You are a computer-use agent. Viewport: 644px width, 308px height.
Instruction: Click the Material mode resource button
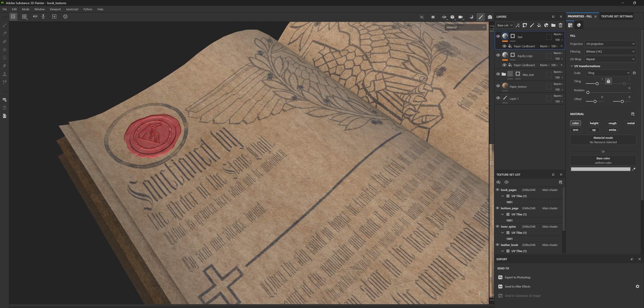coord(603,140)
